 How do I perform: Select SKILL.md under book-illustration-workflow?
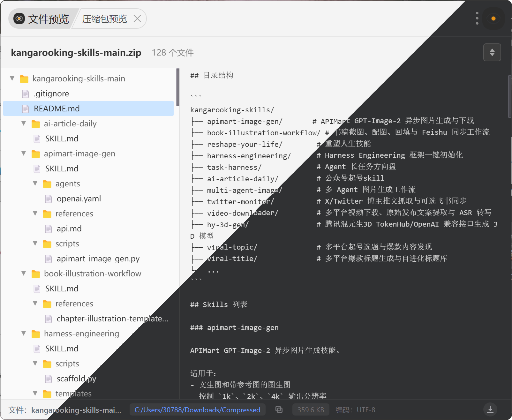point(88,289)
